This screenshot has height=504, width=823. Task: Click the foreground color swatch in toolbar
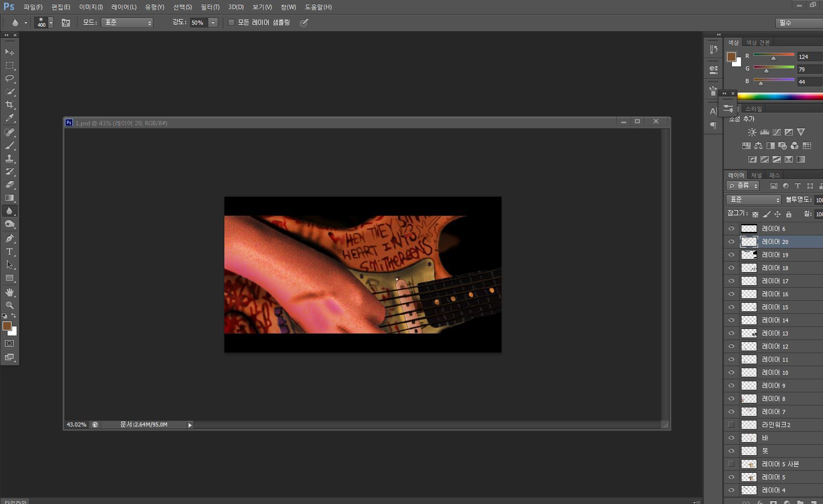(7, 326)
